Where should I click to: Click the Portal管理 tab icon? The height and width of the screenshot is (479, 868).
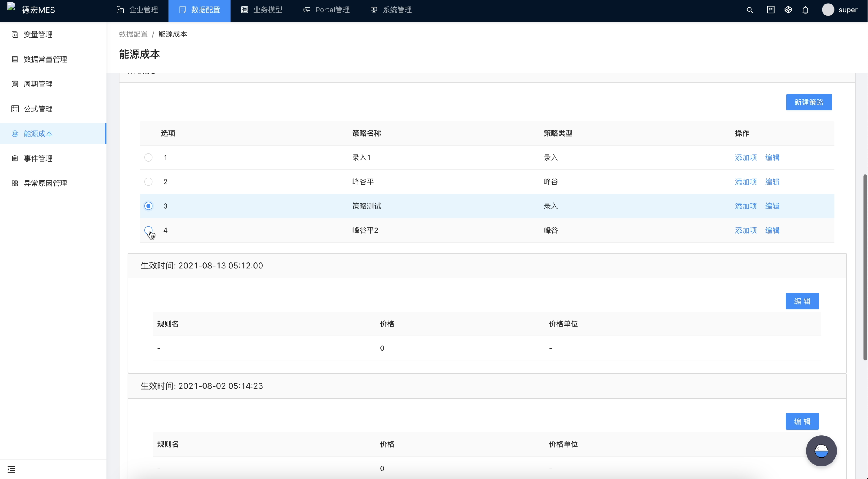click(x=307, y=10)
